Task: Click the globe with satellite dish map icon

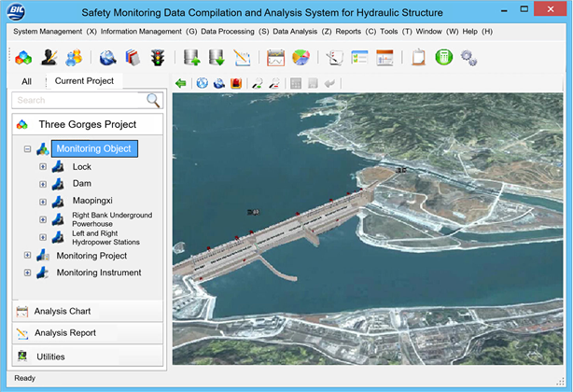Action: click(219, 83)
